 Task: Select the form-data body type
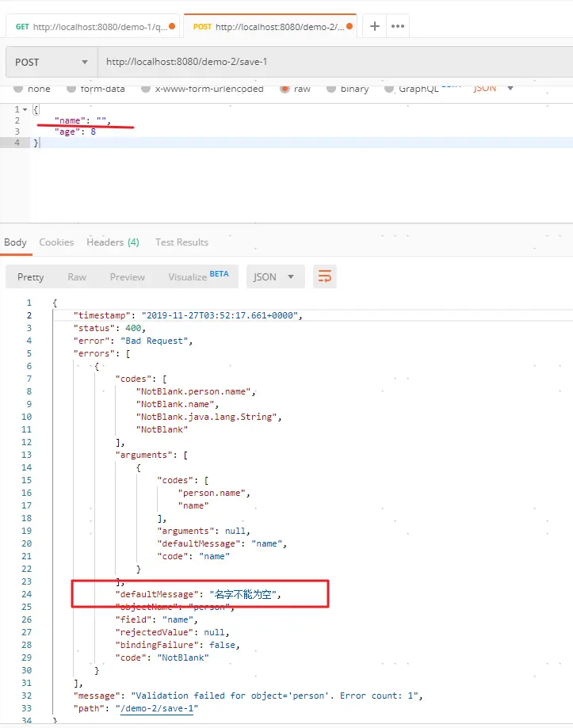click(96, 89)
